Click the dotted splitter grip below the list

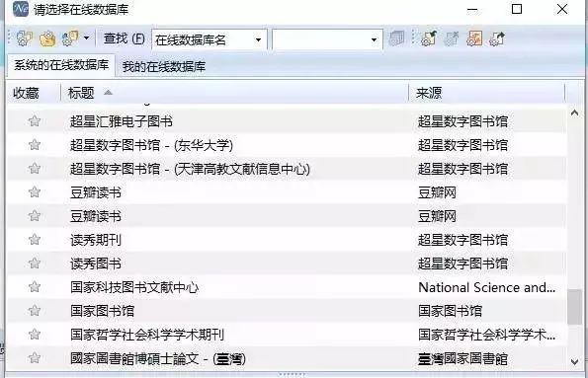(x=292, y=374)
